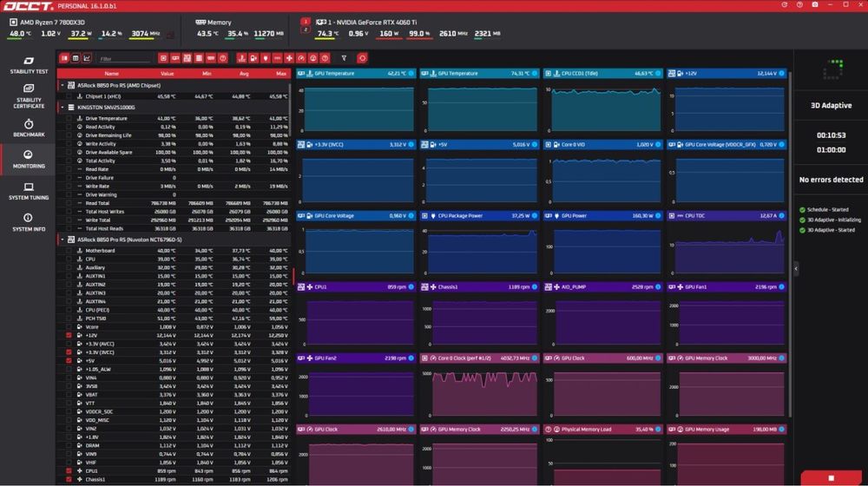
Task: Click the funnel filter icon in toolbar
Action: (344, 58)
